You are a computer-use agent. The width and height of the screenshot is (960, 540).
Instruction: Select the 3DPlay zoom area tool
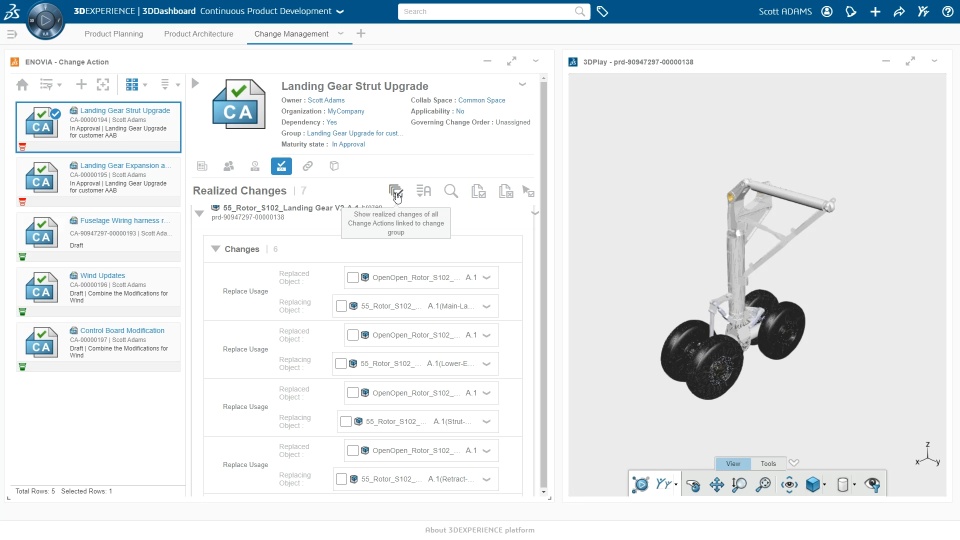pyautogui.click(x=740, y=485)
